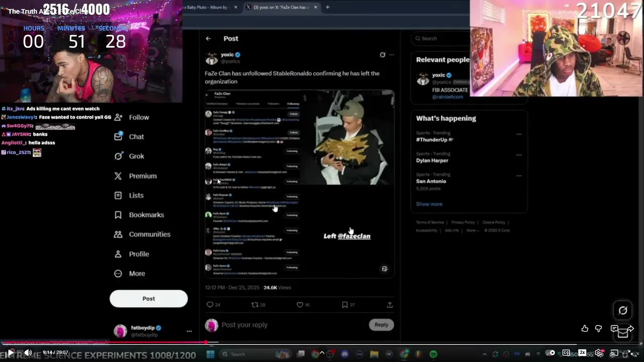The image size is (644, 362).
Task: Open a new browser tab
Action: coord(328,7)
